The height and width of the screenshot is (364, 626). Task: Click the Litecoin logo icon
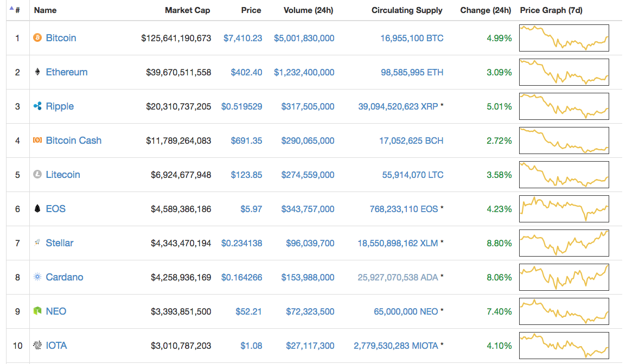point(37,175)
